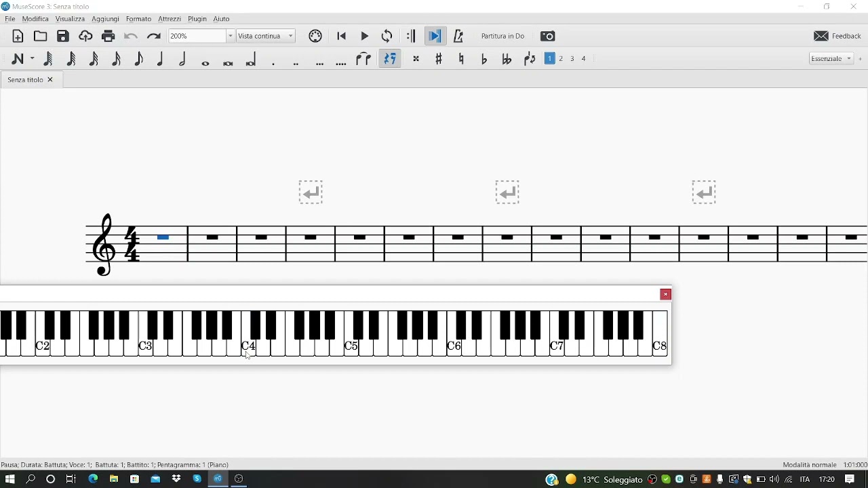Click the C4 key on the piano keyboard
Viewport: 868px width, 488px height.
[249, 348]
